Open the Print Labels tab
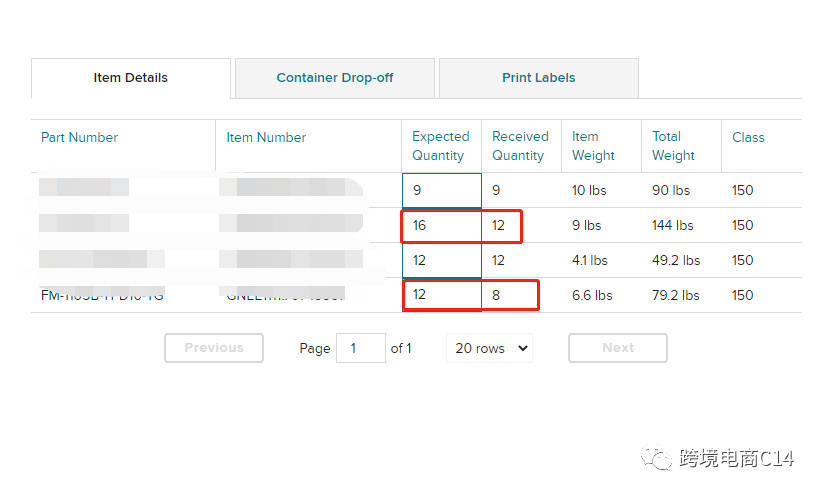Screen dimensions: 820x494 538,78
